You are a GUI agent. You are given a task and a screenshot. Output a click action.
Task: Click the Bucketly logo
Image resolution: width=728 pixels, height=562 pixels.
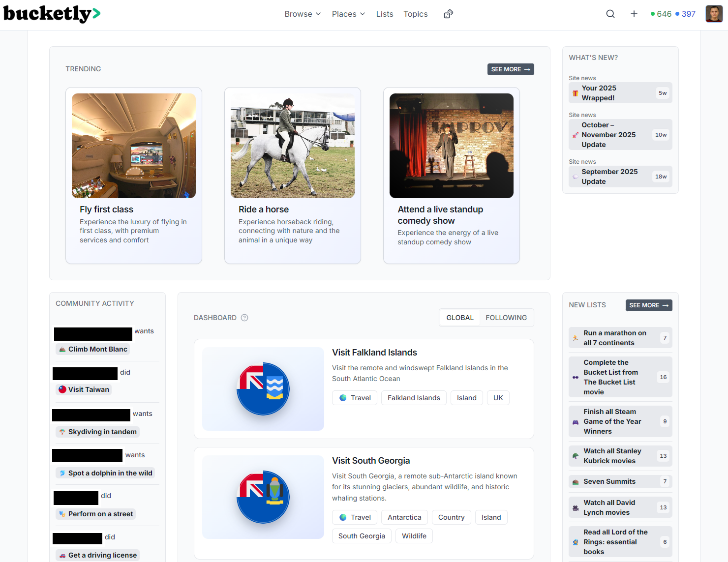click(52, 14)
